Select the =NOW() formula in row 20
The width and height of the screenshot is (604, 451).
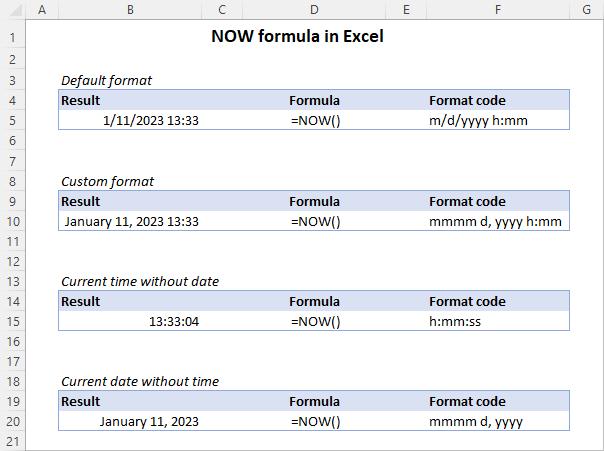pyautogui.click(x=314, y=421)
